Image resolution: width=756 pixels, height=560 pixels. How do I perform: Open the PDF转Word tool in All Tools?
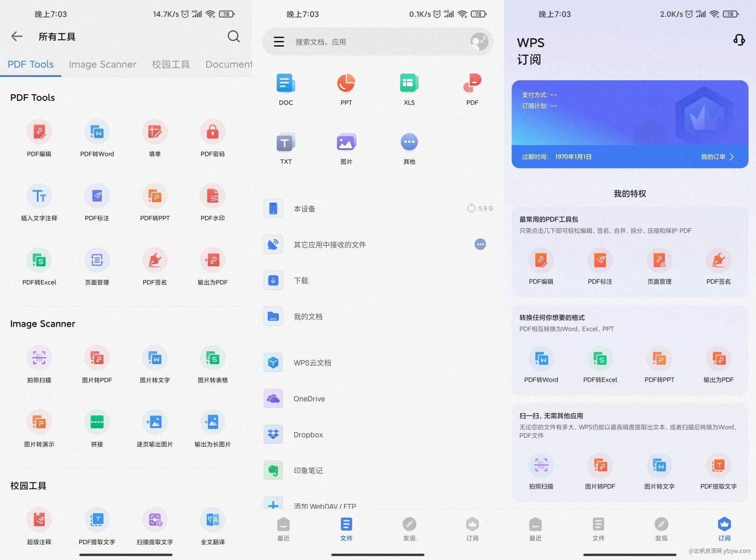click(x=97, y=138)
